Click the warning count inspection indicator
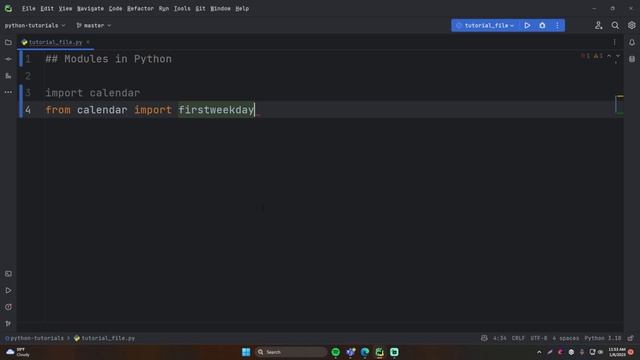Viewport: 640px width, 360px height. [598, 56]
